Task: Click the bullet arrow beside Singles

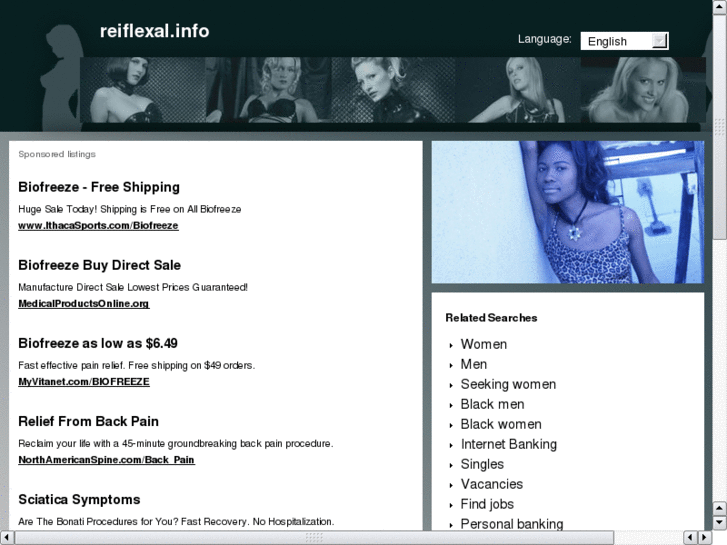Action: coord(451,465)
